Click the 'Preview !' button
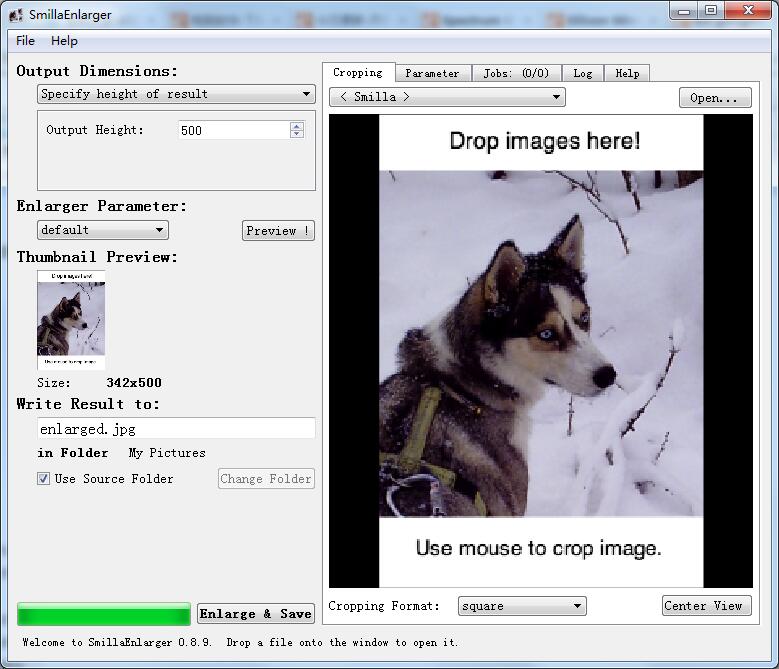 pos(278,231)
